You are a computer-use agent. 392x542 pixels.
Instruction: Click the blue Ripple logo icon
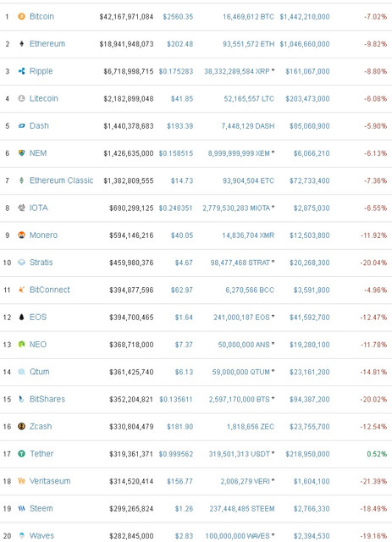pyautogui.click(x=21, y=71)
